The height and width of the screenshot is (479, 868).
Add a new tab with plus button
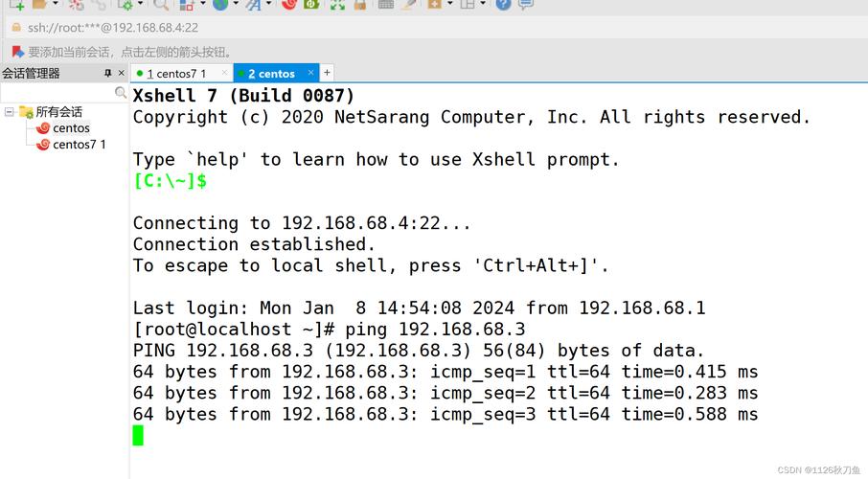[x=327, y=73]
